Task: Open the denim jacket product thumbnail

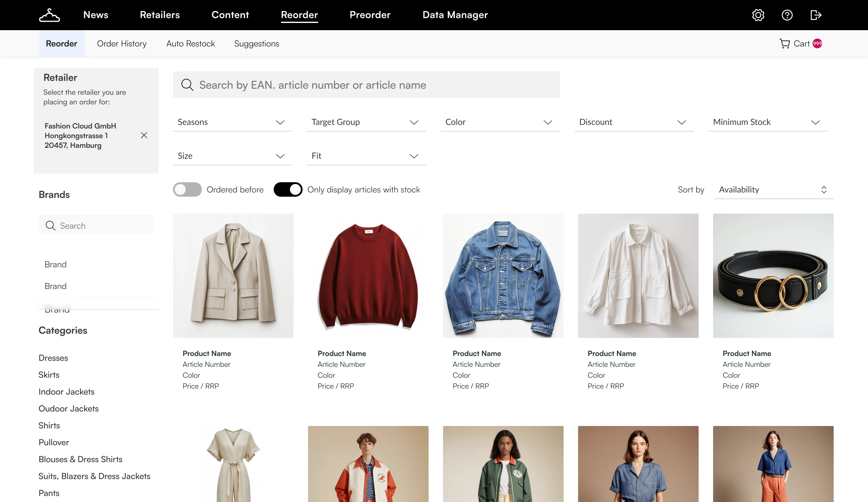Action: click(503, 275)
